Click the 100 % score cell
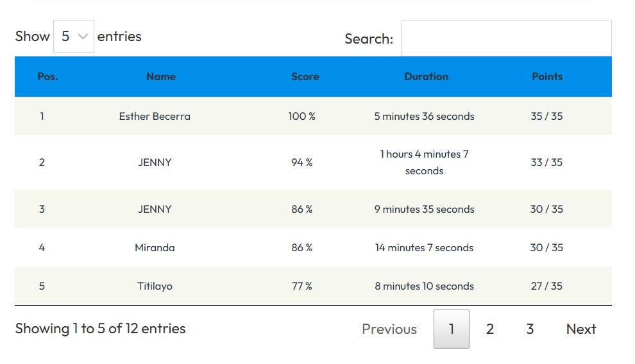635x364 pixels. [x=301, y=116]
